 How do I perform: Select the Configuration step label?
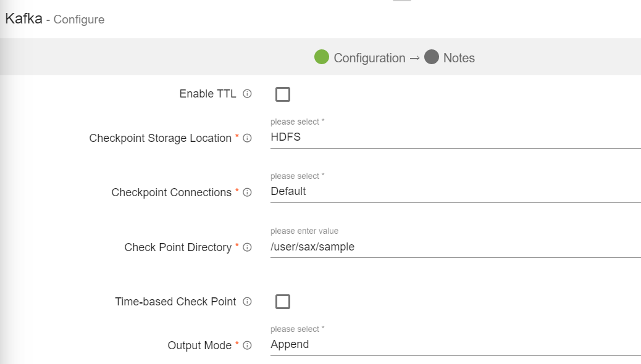[369, 58]
